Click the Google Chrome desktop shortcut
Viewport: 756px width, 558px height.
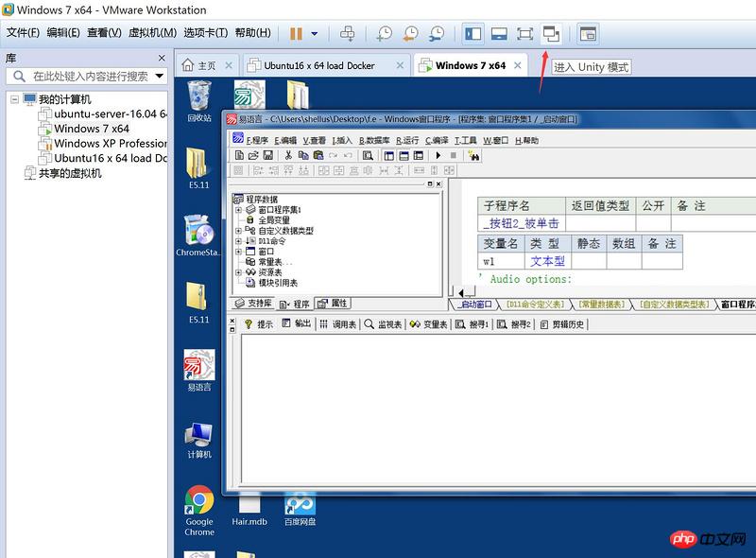[x=199, y=511]
